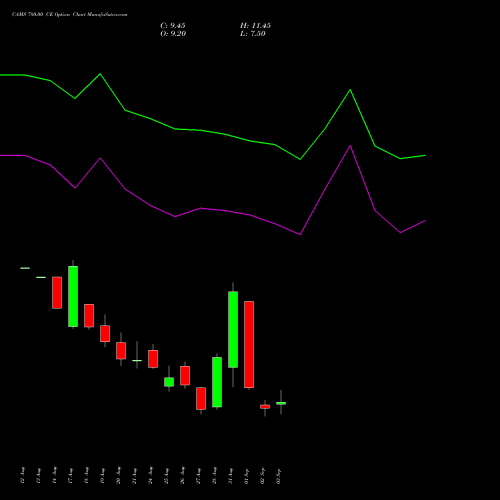Image resolution: width=500 pixels, height=500 pixels.
Task: Click the '17 Aug' date axis label
Action: 71,476
